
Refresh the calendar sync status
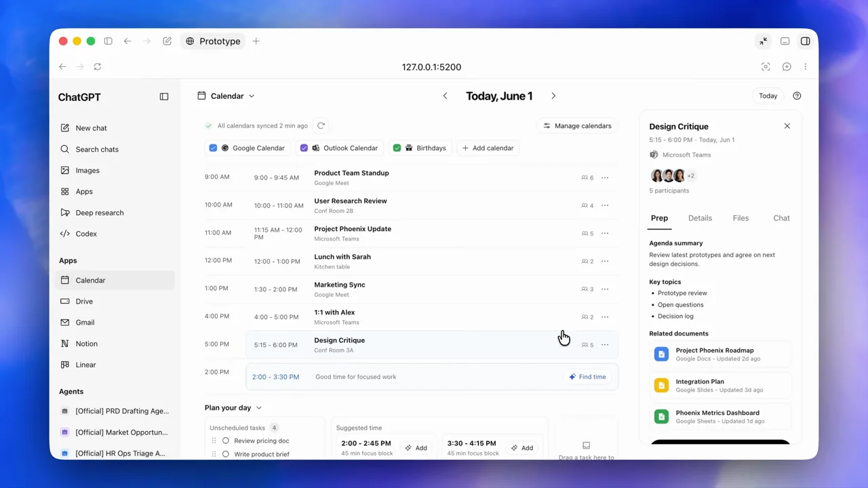[x=321, y=125]
